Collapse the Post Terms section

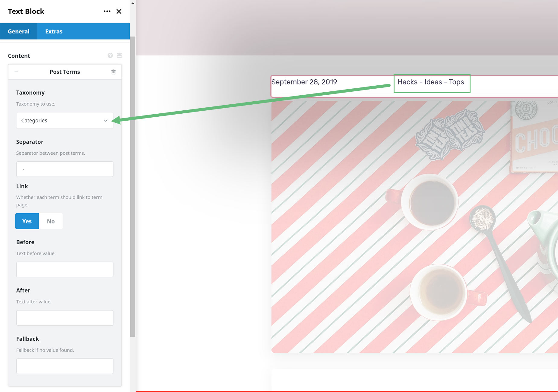(16, 72)
